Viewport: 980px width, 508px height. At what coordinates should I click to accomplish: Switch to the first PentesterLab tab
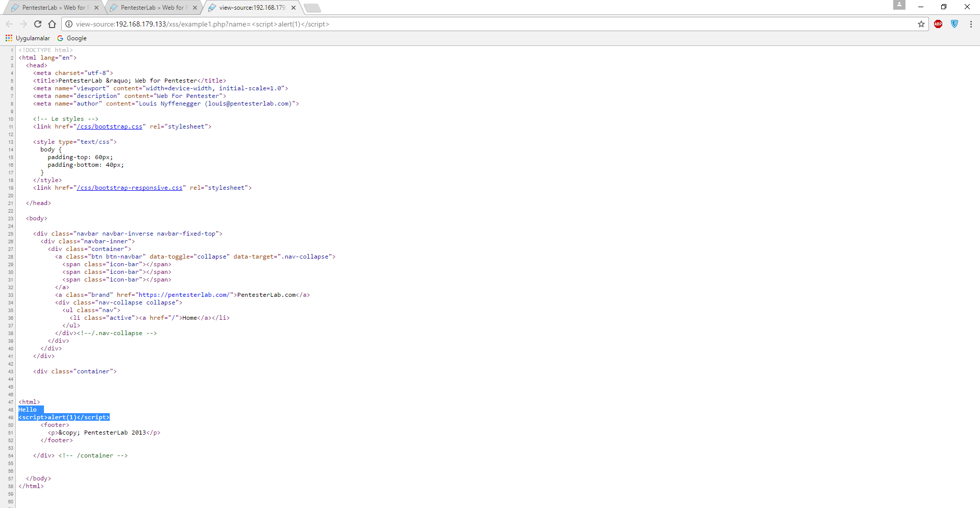pos(55,8)
